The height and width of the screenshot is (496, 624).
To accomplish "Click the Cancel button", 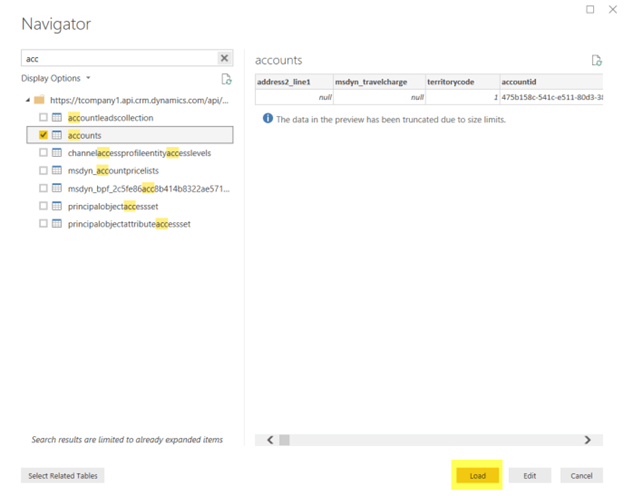I will click(x=581, y=475).
